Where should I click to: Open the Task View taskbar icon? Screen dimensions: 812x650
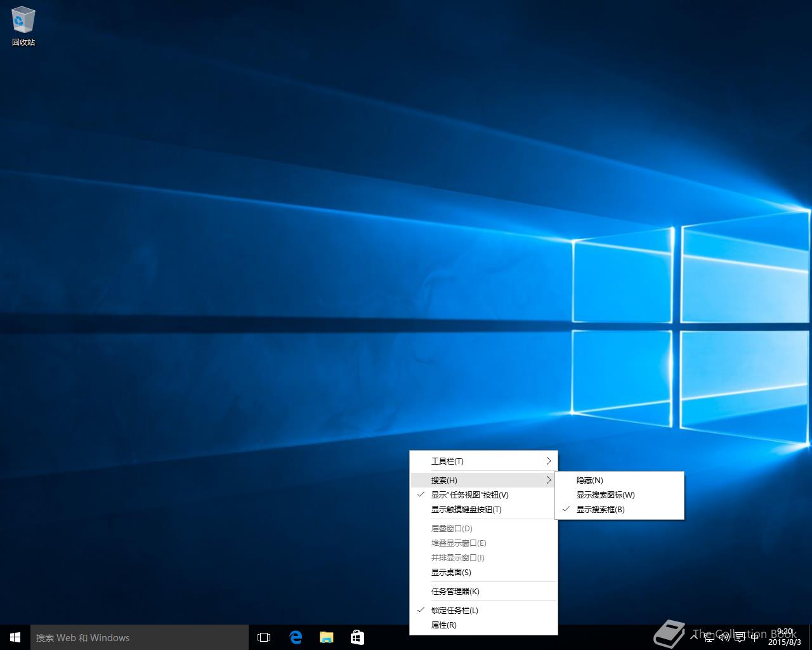[x=264, y=637]
